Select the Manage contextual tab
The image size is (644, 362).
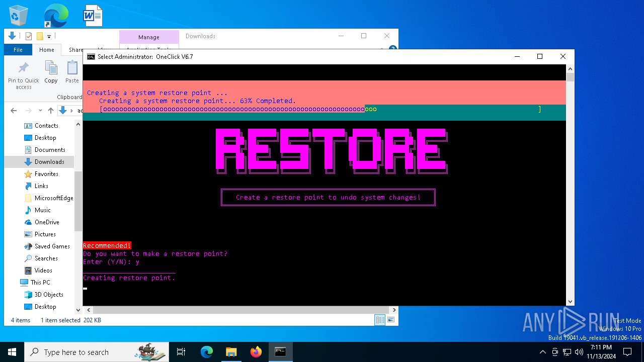pos(149,37)
